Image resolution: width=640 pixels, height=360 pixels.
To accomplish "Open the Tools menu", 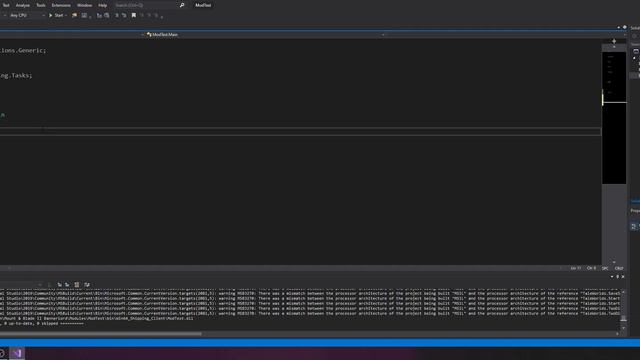I will point(41,5).
